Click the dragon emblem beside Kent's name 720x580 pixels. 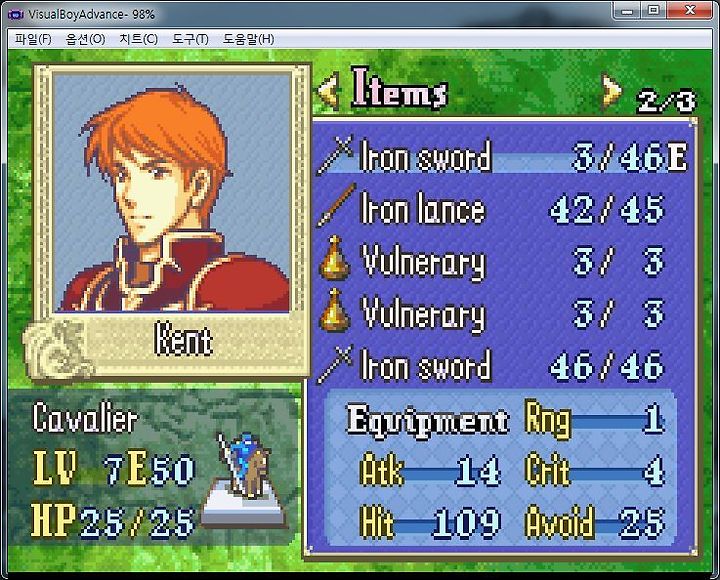[59, 350]
